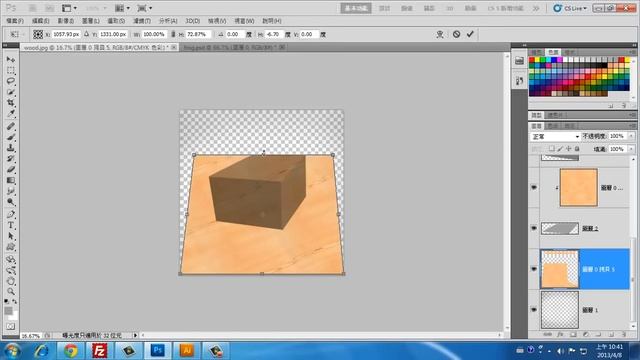The image size is (640, 360).
Task: Open the 檔案(F) menu
Action: pyautogui.click(x=15, y=21)
